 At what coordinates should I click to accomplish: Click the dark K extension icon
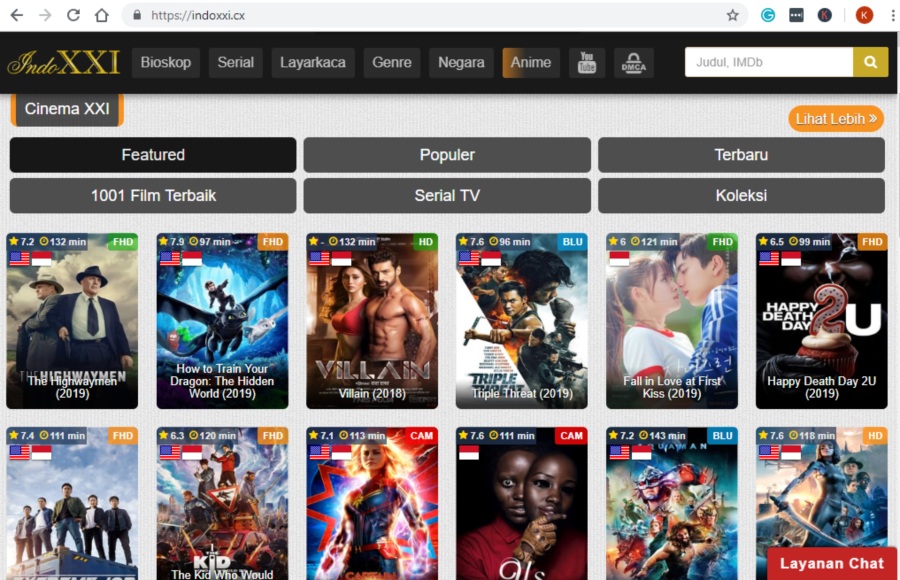pos(824,16)
